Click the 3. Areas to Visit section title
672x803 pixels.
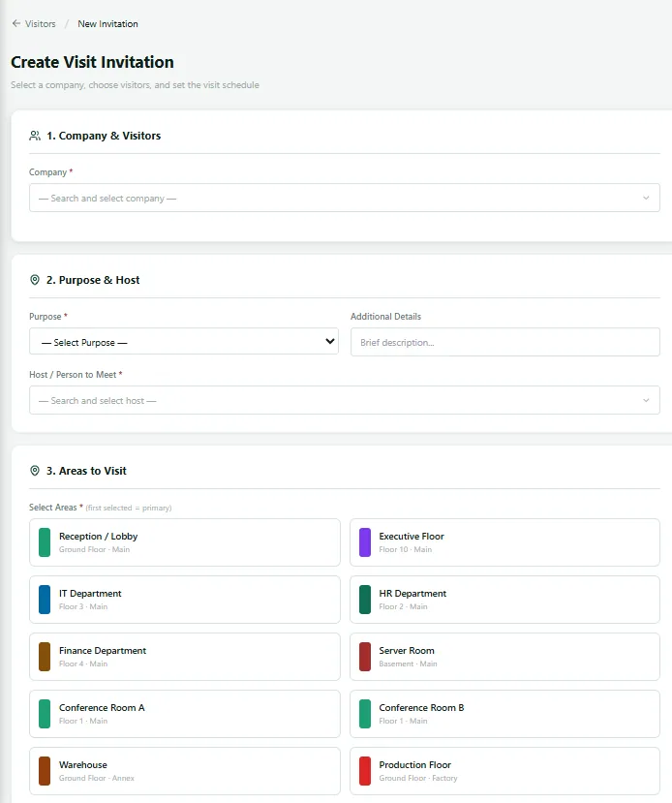point(86,471)
